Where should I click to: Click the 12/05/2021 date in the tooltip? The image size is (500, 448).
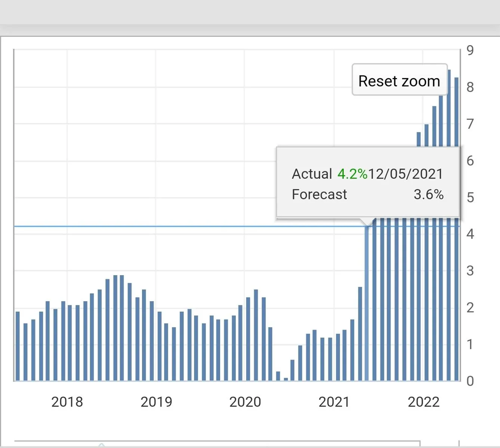coord(405,174)
